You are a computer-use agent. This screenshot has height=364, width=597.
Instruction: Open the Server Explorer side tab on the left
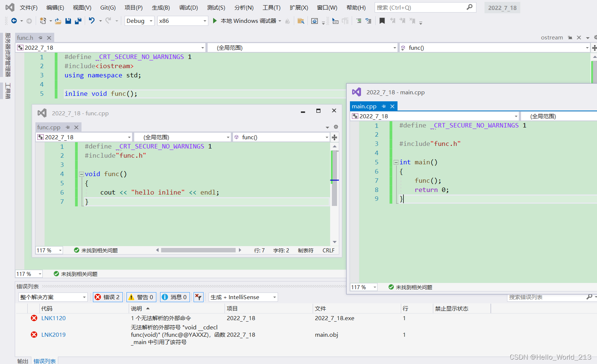[x=8, y=55]
